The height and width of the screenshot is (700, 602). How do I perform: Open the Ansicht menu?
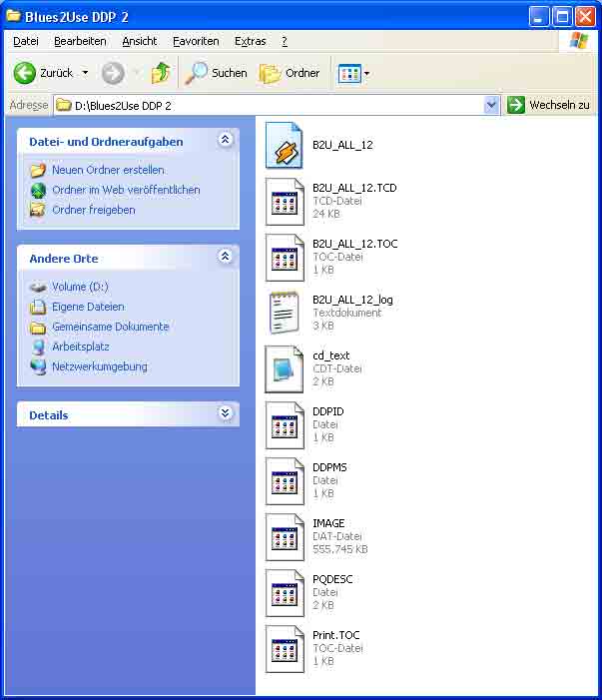(x=140, y=41)
